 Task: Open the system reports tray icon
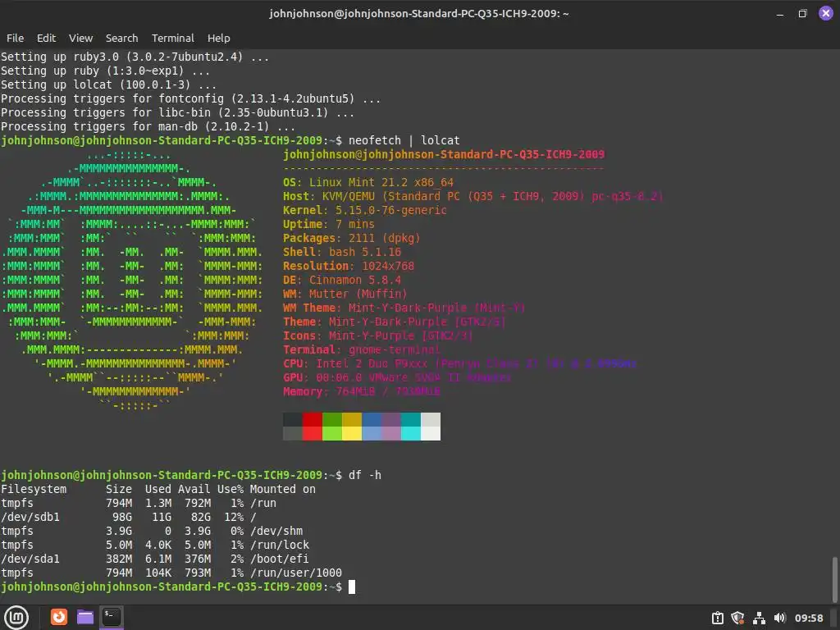coord(717,619)
